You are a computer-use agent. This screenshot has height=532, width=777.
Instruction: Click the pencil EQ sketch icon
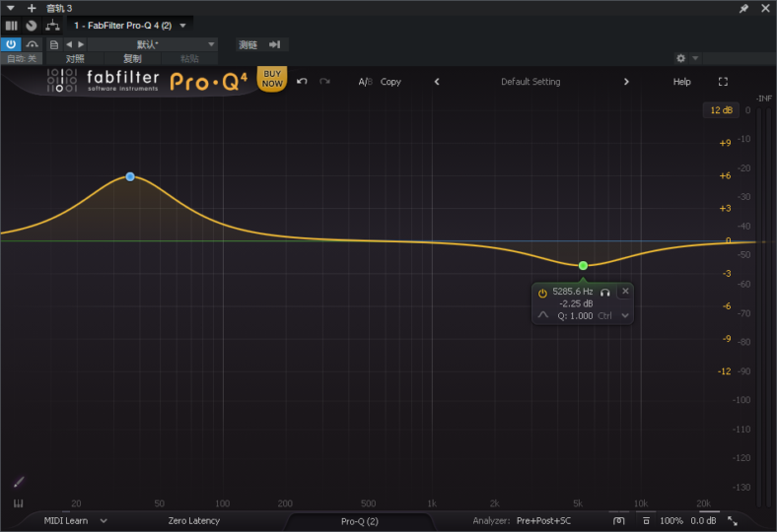coord(18,482)
